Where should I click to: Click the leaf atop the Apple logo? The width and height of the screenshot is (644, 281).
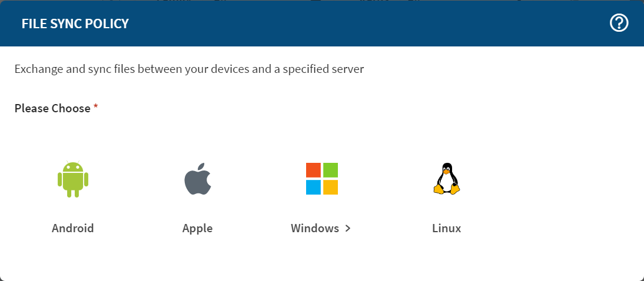click(202, 167)
